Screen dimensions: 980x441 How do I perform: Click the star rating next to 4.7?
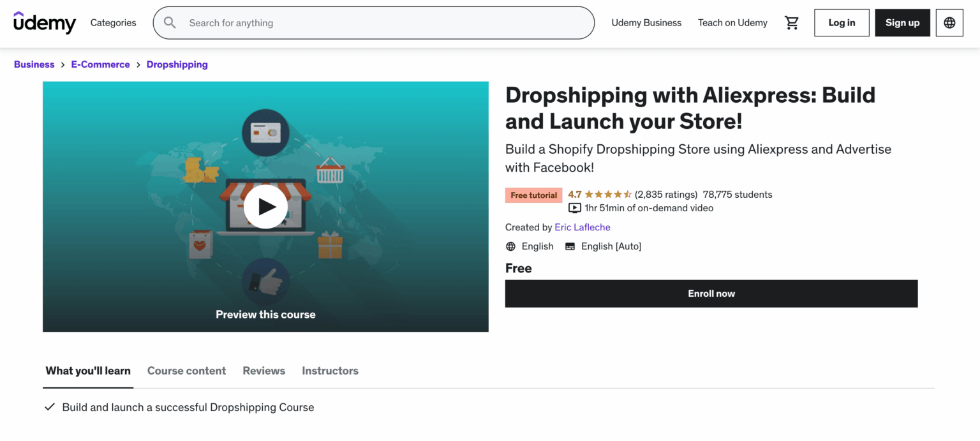coord(607,195)
